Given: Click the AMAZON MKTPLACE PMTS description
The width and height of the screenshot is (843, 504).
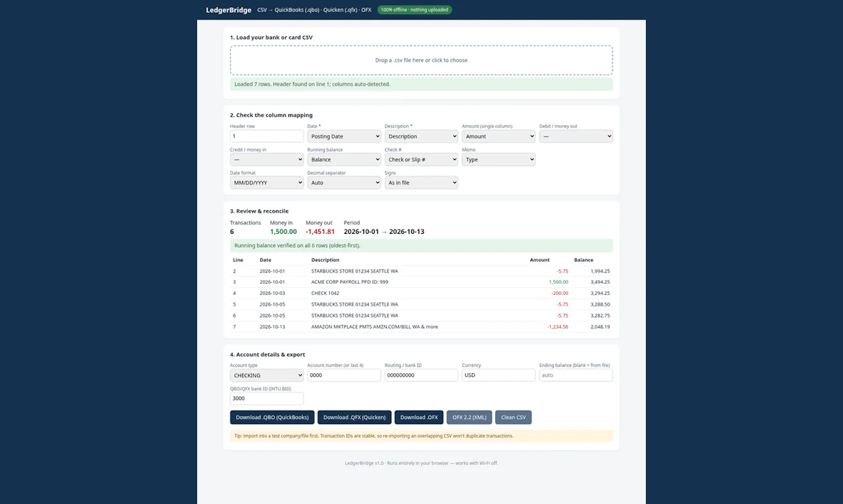Looking at the screenshot, I should tap(375, 327).
